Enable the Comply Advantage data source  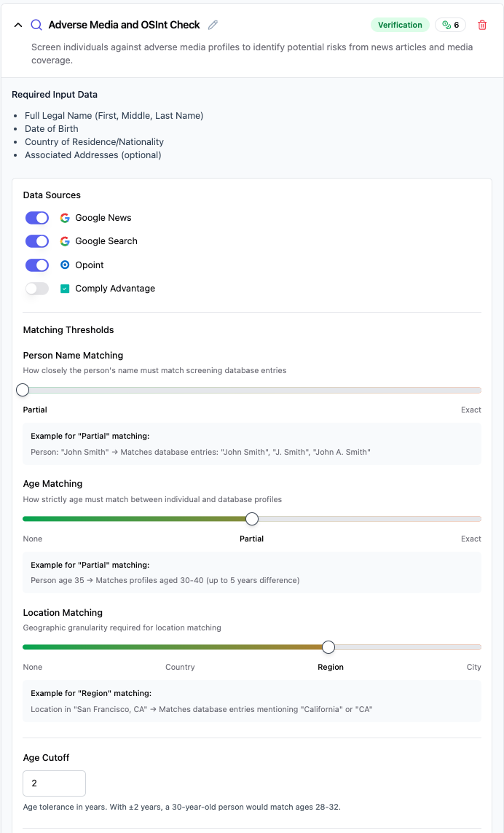click(x=37, y=289)
